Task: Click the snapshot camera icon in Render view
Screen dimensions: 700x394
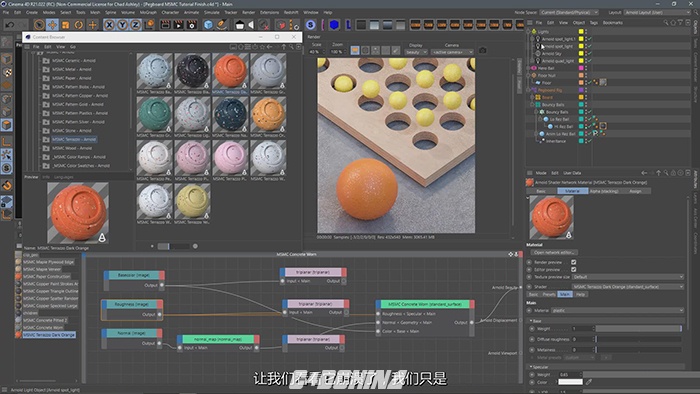Action: coord(483,50)
